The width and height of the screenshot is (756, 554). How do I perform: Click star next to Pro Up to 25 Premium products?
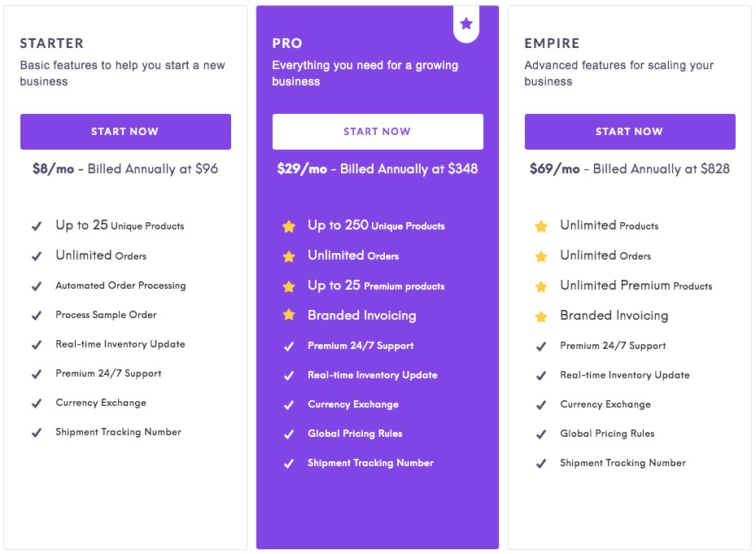pos(289,286)
